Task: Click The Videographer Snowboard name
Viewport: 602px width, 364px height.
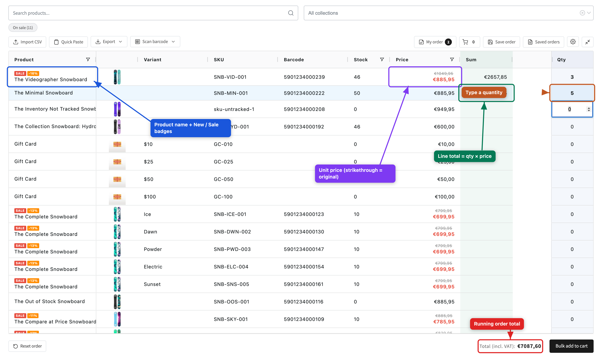Action: (x=51, y=79)
